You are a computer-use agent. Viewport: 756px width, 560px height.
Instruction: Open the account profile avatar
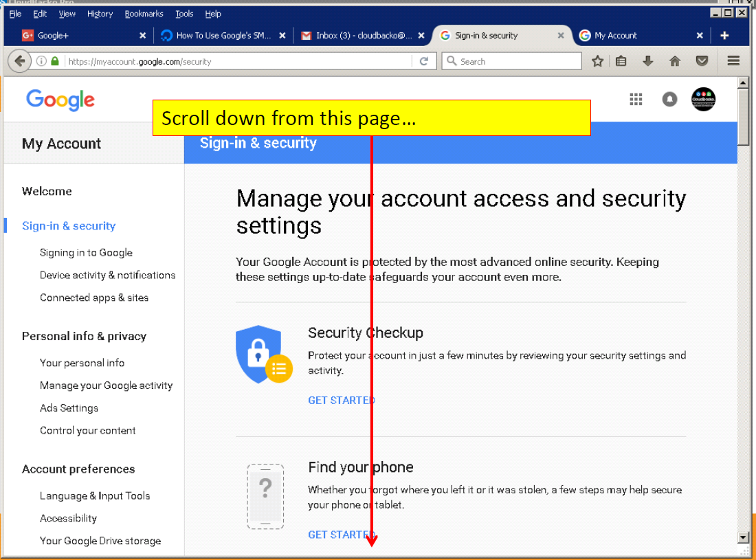click(x=704, y=99)
